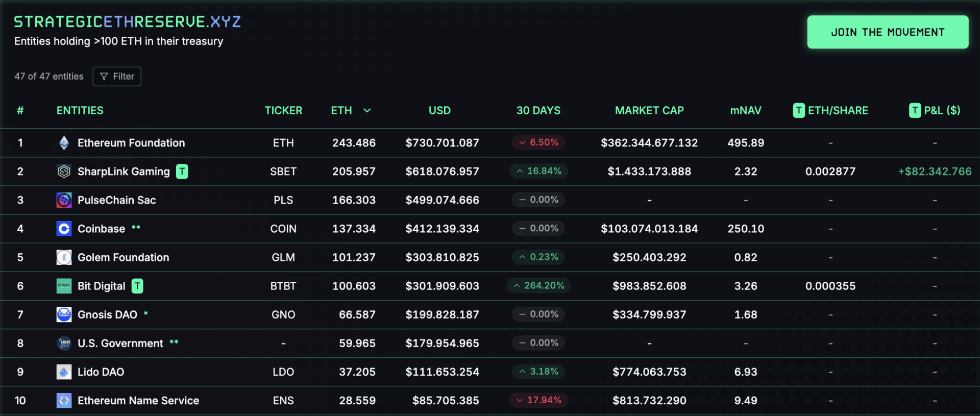Open the Ethereum Foundation entity row
This screenshot has height=416, width=980.
[x=490, y=143]
